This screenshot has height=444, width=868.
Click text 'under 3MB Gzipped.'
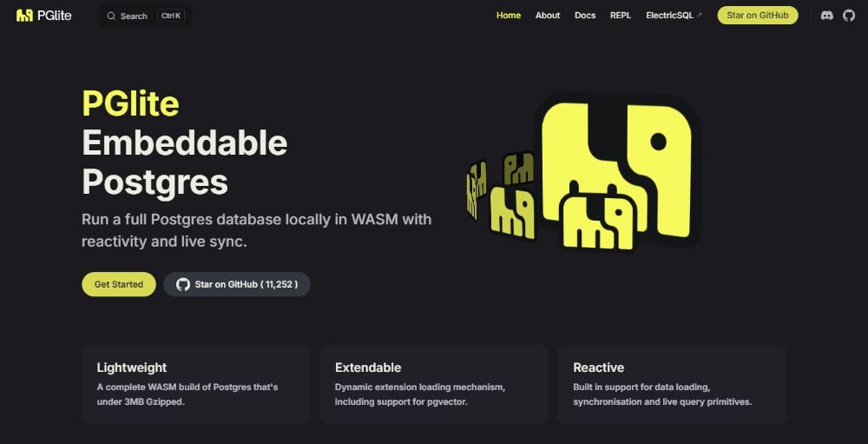coord(141,402)
